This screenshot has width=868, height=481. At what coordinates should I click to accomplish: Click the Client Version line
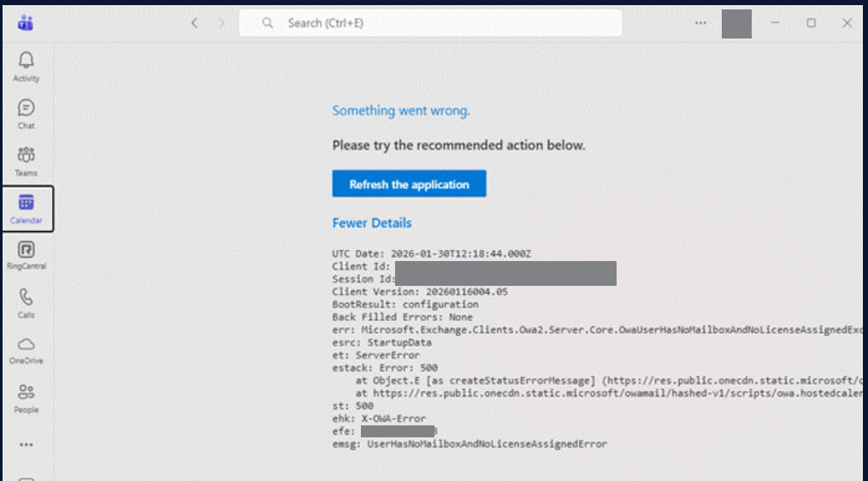tap(420, 292)
